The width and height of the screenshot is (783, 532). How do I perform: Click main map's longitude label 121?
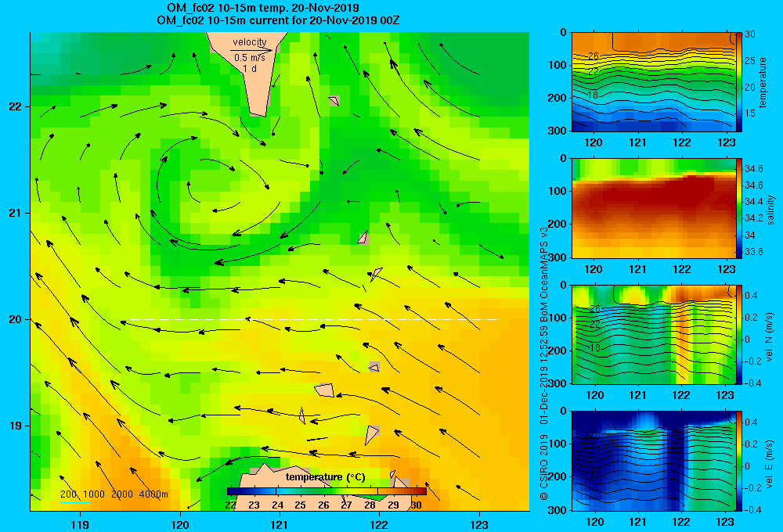pyautogui.click(x=280, y=524)
